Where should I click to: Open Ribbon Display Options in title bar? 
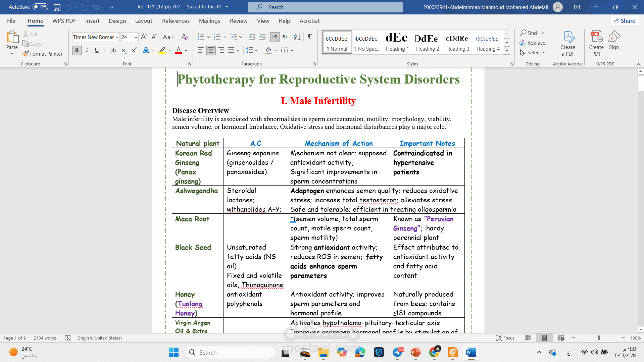577,7
